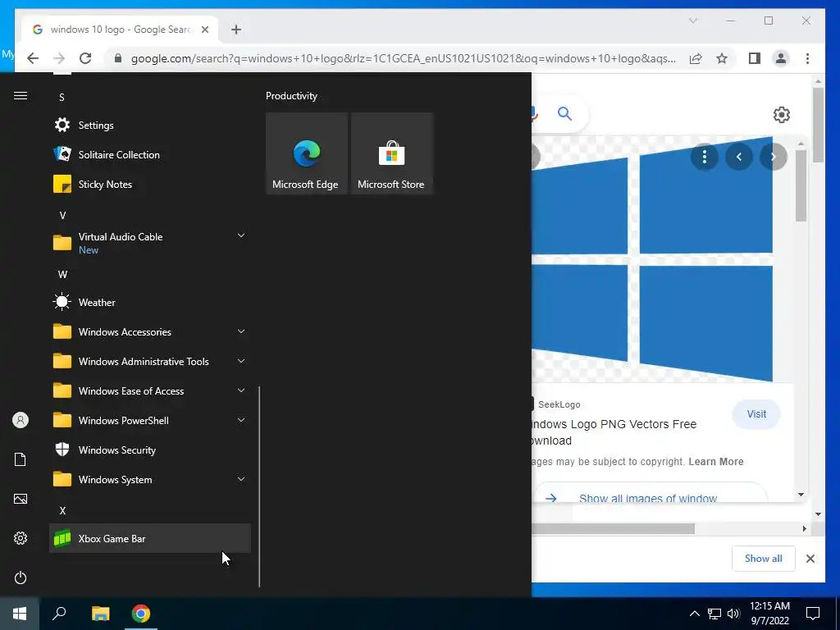Open the Microsoft Store tile
This screenshot has height=630, width=840.
pos(391,153)
